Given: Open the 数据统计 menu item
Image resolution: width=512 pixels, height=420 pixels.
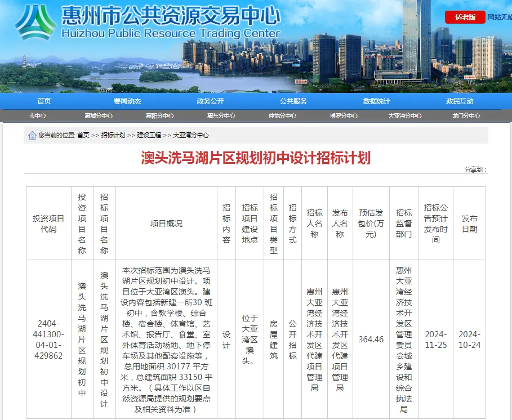Looking at the screenshot, I should 376,101.
